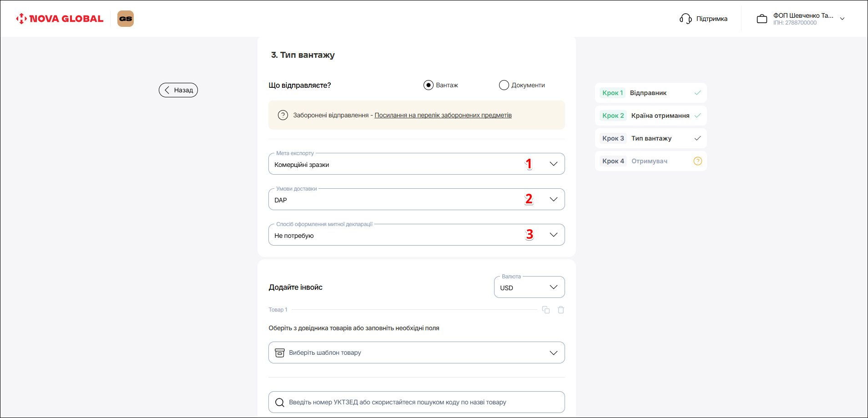The image size is (868, 418).
Task: Change the currency in Валюта dropdown
Action: 529,287
